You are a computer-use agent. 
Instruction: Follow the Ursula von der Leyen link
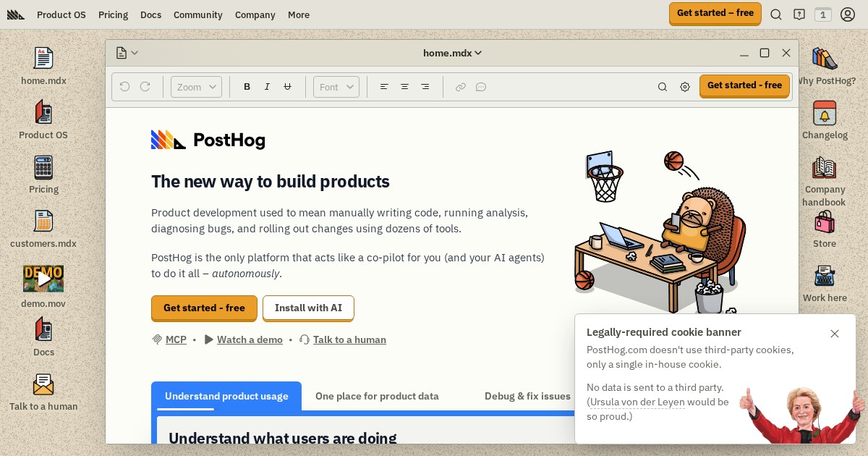point(637,402)
